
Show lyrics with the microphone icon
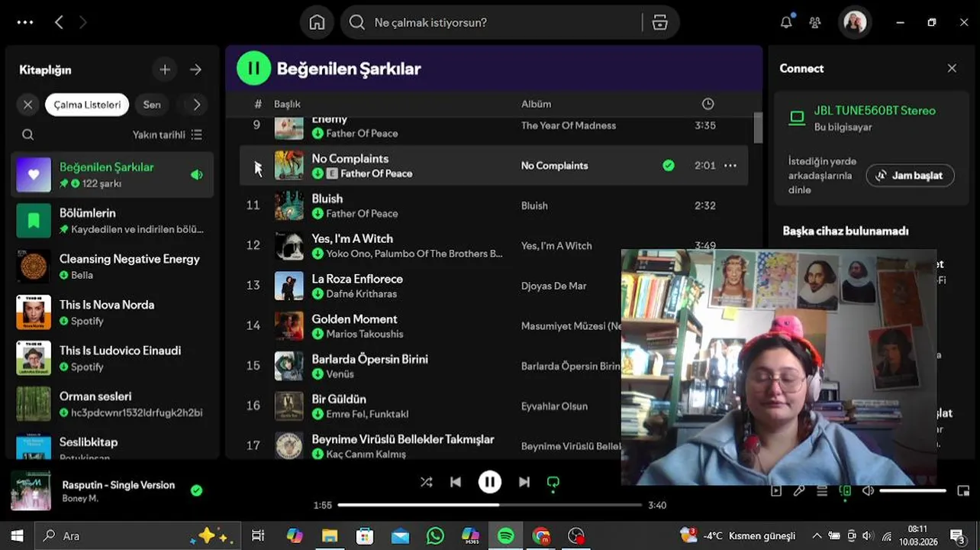[x=799, y=491]
